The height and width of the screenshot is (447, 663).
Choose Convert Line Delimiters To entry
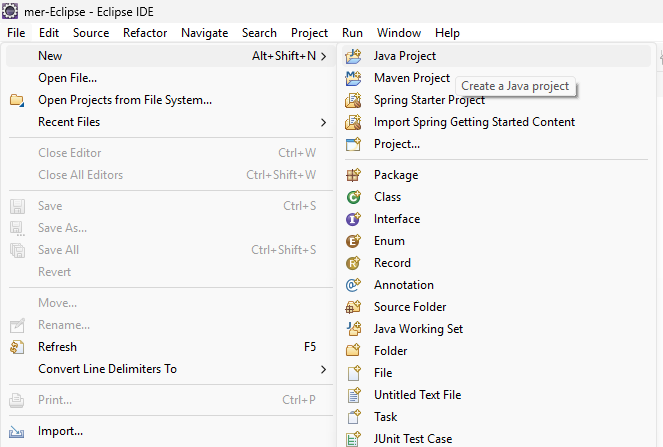pyautogui.click(x=170, y=369)
